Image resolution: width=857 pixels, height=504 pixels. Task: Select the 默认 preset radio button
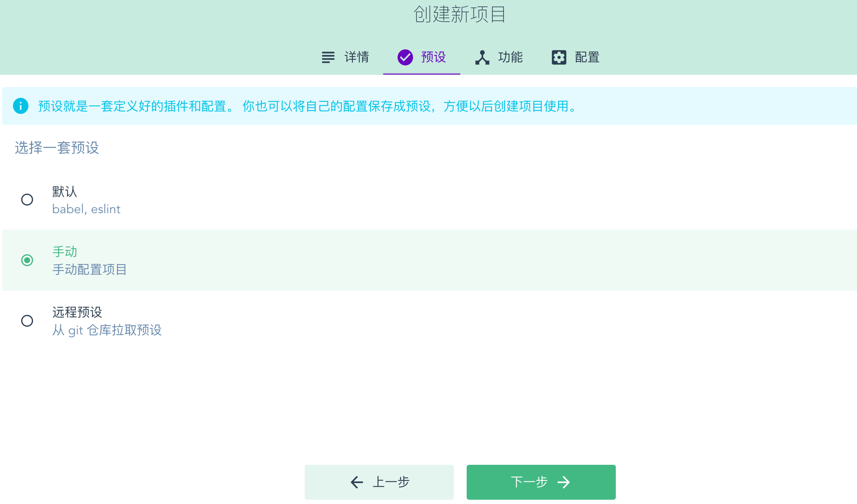[27, 200]
